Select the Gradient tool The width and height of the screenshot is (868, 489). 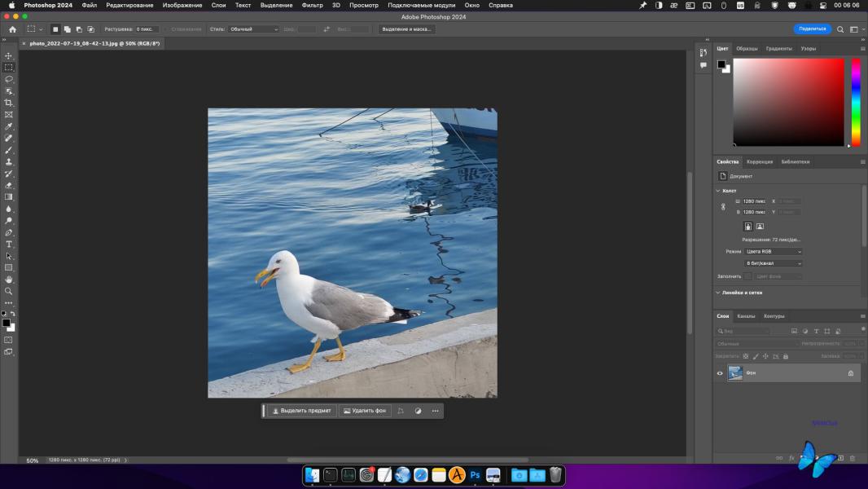click(9, 197)
